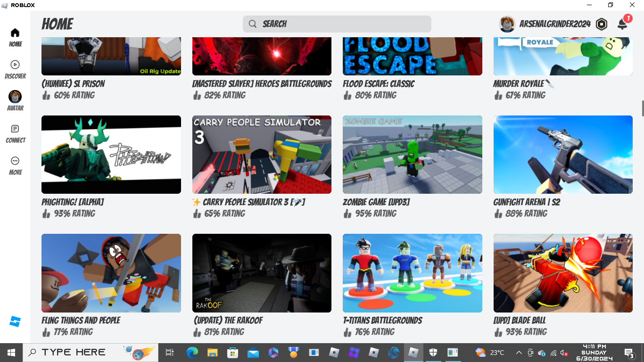The height and width of the screenshot is (362, 644).
Task: Open the Blade Ball game thumbnail
Action: [563, 273]
